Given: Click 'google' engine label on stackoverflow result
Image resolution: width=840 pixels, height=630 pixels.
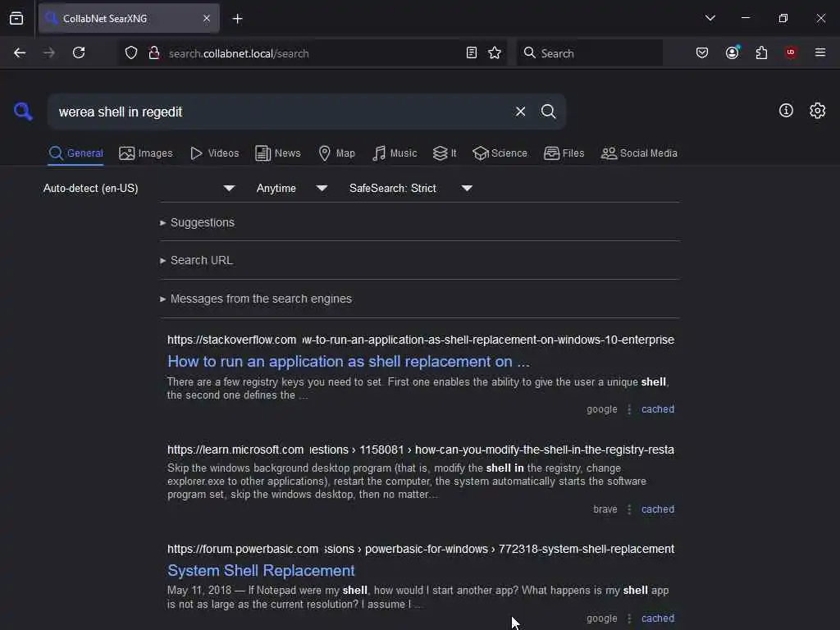Looking at the screenshot, I should tap(601, 409).
